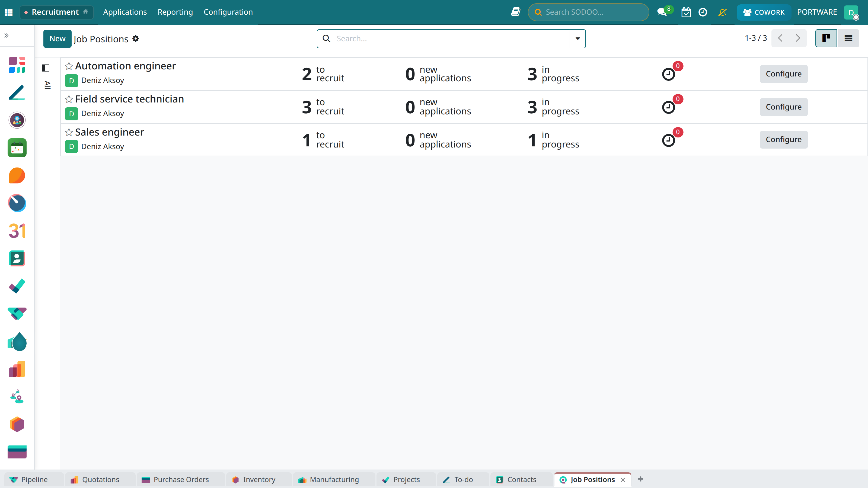Image resolution: width=868 pixels, height=488 pixels.
Task: Open the route map pin app in sidebar
Action: pyautogui.click(x=17, y=397)
